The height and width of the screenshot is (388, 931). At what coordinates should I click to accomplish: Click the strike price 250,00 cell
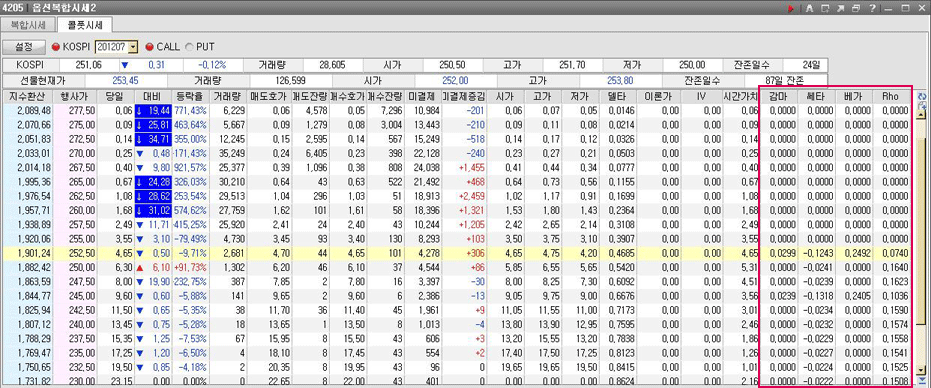75,267
